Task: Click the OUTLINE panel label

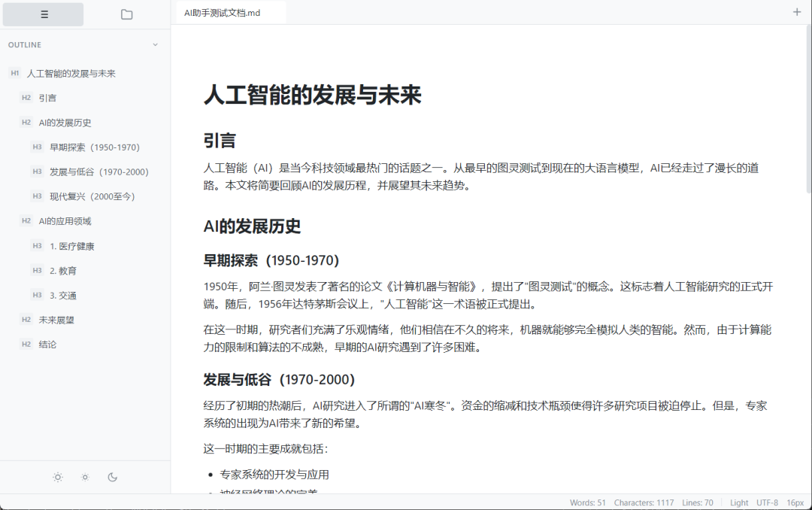Action: (x=24, y=44)
